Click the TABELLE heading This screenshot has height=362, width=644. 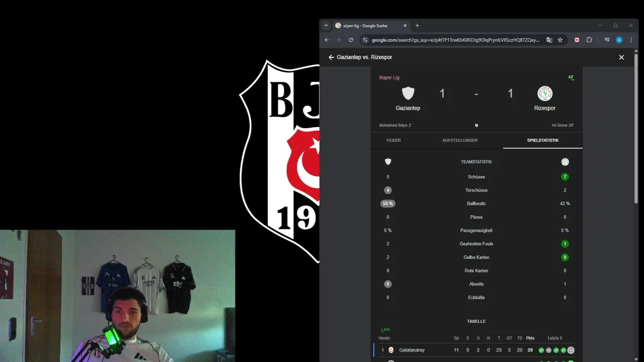click(x=476, y=321)
